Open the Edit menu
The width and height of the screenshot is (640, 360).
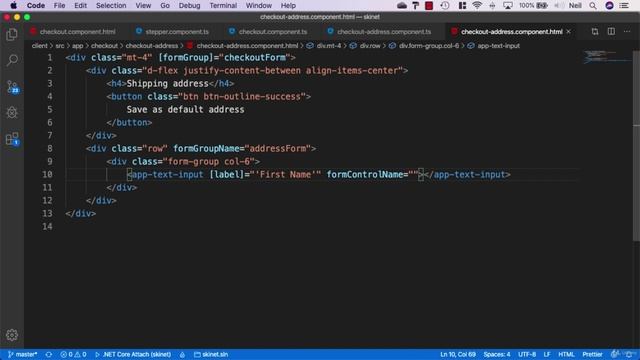(x=80, y=6)
